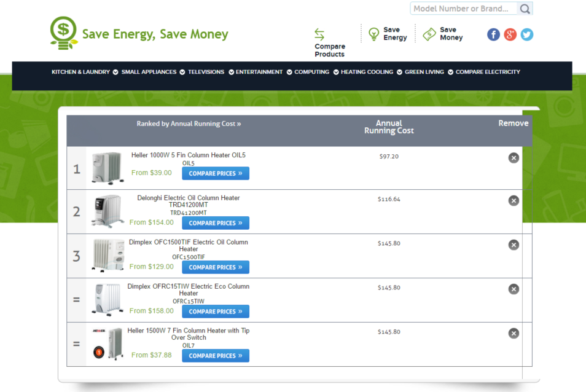Click Ranked by Annual Running Cost link
586x392 pixels.
(x=189, y=123)
